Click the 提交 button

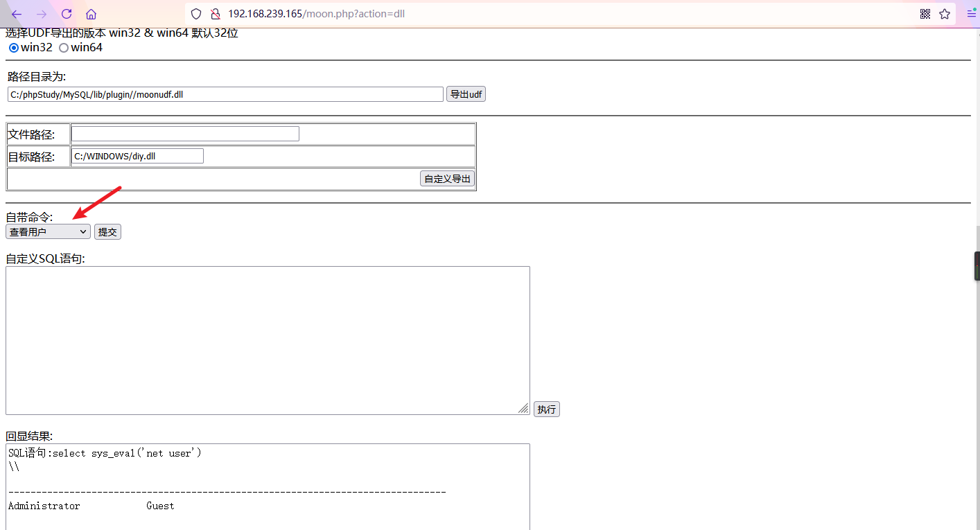coord(107,232)
